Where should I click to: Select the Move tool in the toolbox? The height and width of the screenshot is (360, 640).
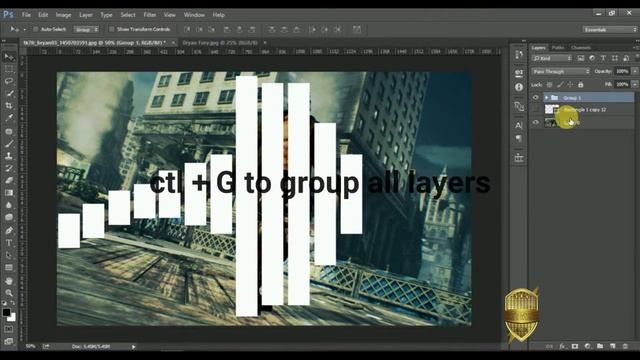(x=9, y=57)
